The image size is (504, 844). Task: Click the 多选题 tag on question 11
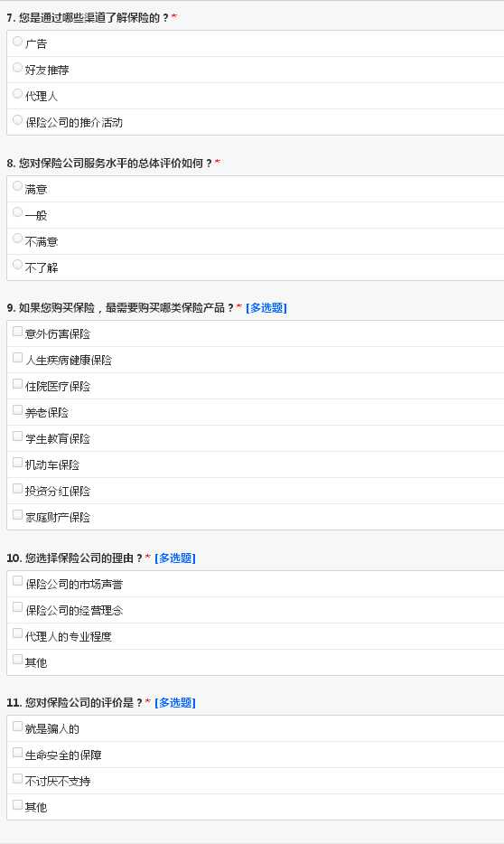pos(175,703)
